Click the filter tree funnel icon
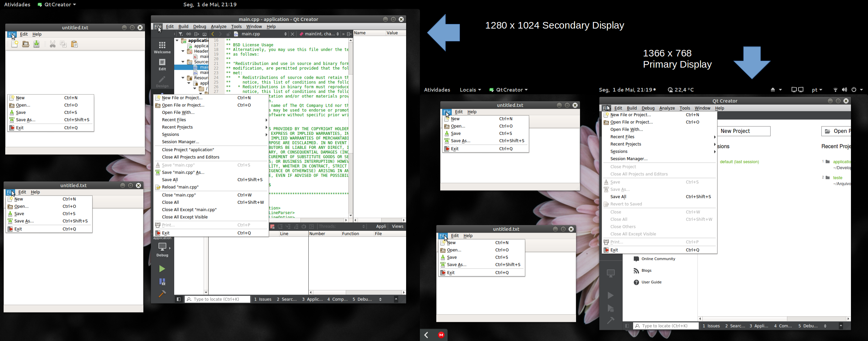 [x=181, y=34]
